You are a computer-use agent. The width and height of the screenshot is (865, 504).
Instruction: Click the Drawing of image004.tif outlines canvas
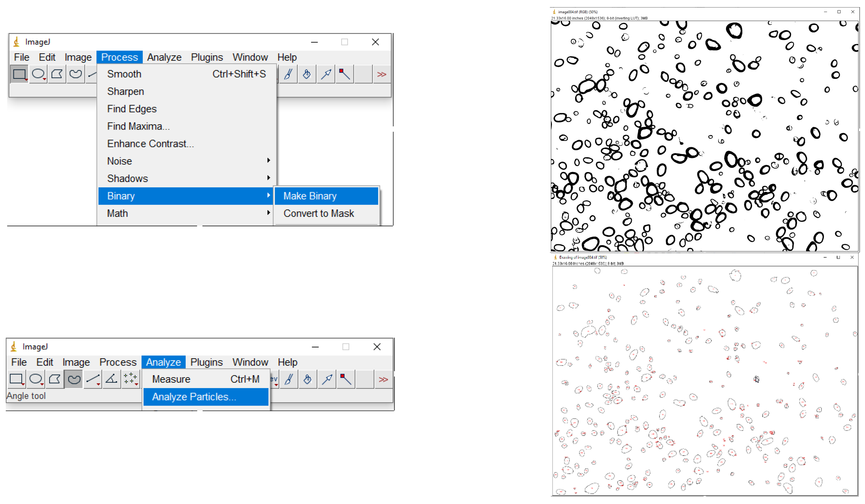705,380
